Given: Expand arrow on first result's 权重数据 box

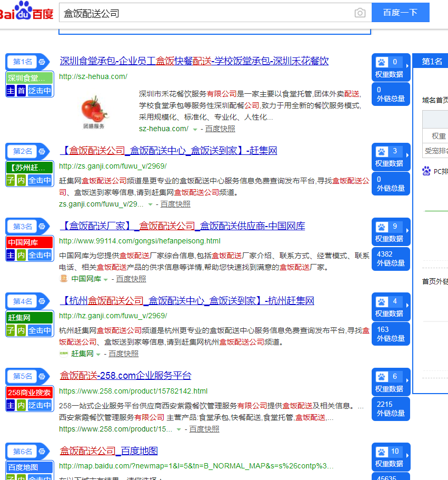Looking at the screenshot, I should tap(407, 65).
